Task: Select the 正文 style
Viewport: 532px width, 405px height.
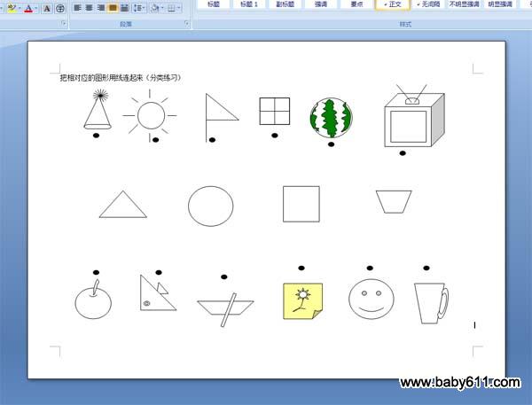Action: 391,4
